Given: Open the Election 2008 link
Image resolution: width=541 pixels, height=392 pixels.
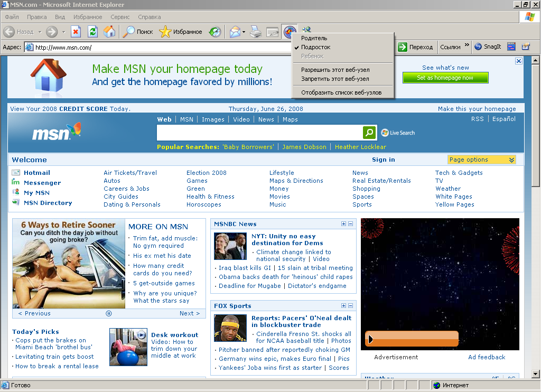Looking at the screenshot, I should point(207,173).
